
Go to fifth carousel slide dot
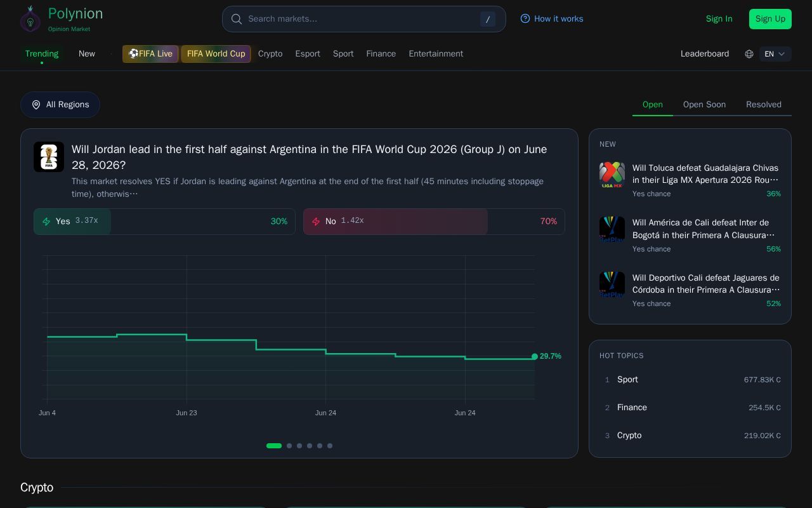(x=320, y=446)
